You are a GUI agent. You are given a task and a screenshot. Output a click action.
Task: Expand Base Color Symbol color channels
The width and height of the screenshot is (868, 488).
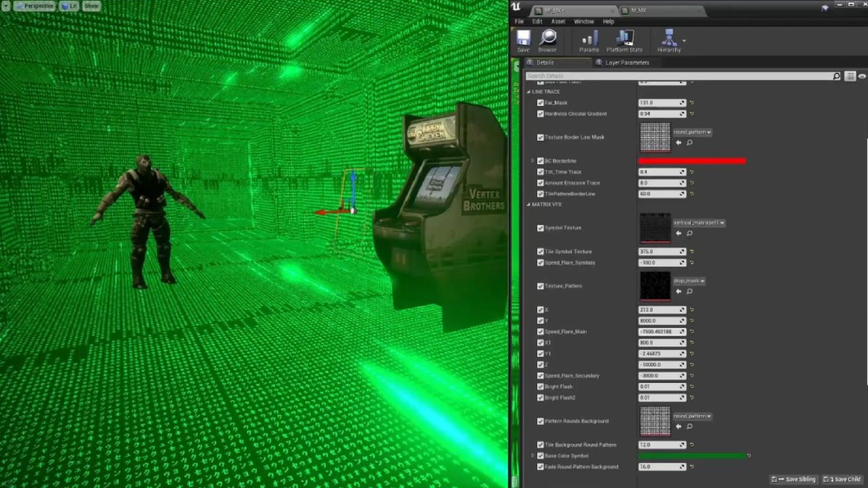click(533, 456)
